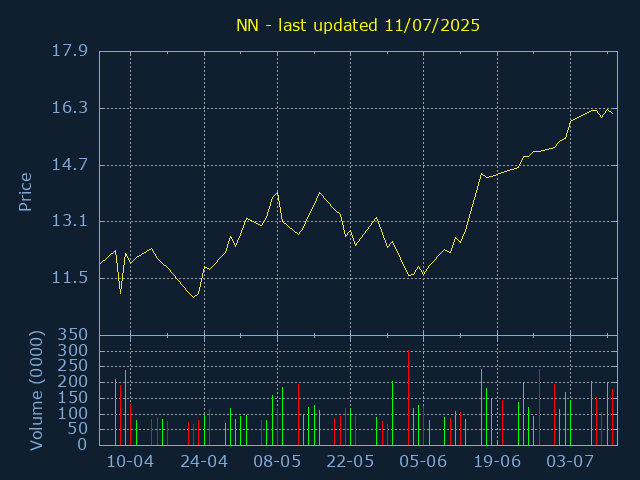Screen dimensions: 640x480
Task: Click the tallest red volume bar near 05-06
Action: pos(409,398)
